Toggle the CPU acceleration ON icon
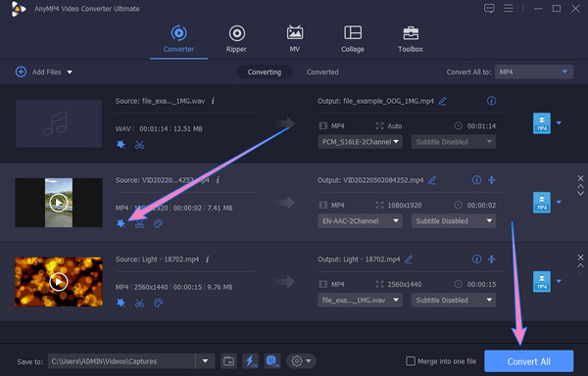Screen dimensions: 588x376 (x=271, y=361)
